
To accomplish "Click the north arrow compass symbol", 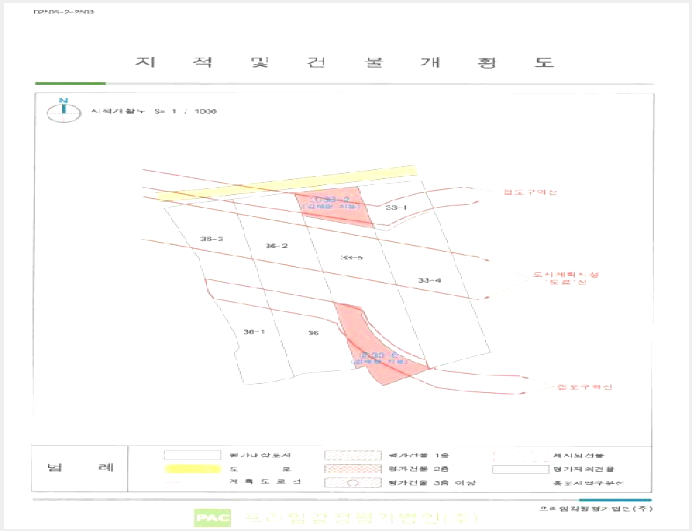I will (64, 110).
